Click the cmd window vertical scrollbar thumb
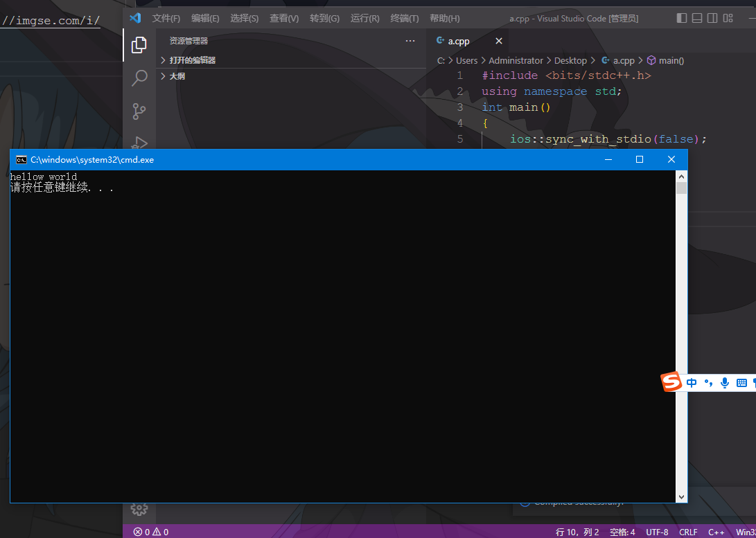The height and width of the screenshot is (538, 756). (681, 188)
